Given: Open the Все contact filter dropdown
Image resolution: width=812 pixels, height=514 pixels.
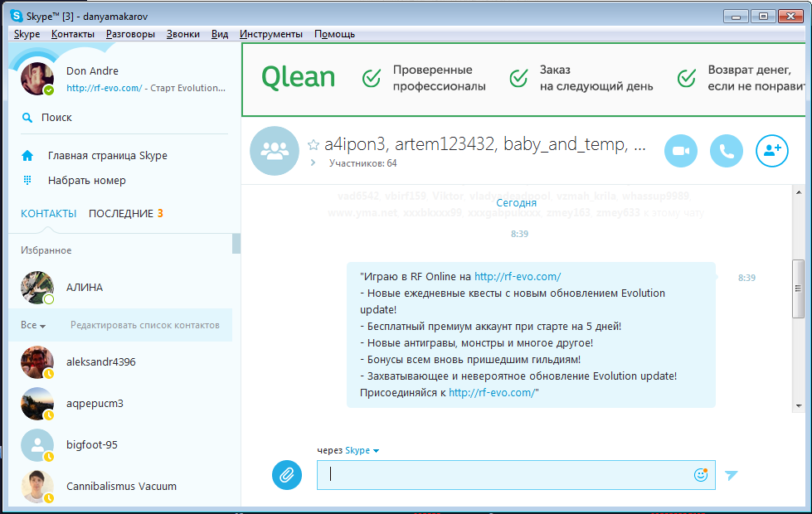Looking at the screenshot, I should [33, 325].
